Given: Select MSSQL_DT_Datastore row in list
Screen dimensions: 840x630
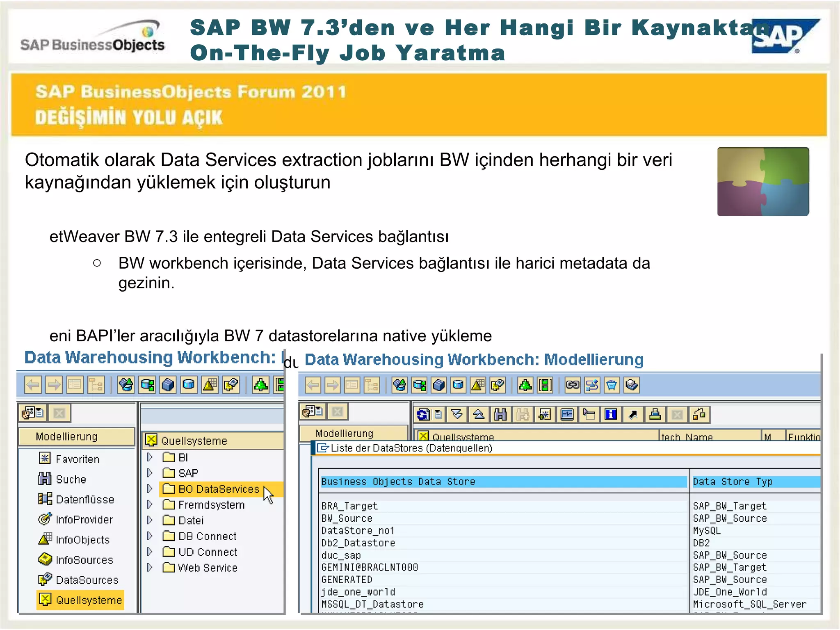Looking at the screenshot, I should (x=504, y=604).
